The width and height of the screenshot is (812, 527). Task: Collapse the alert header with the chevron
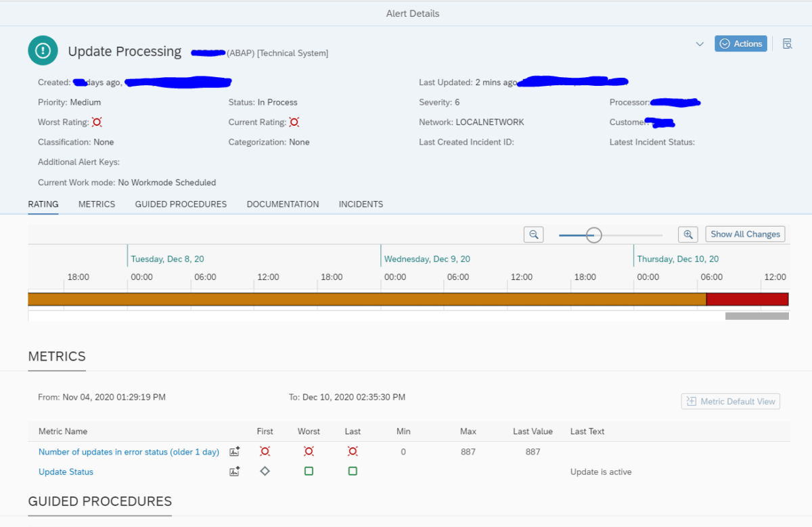pyautogui.click(x=700, y=43)
